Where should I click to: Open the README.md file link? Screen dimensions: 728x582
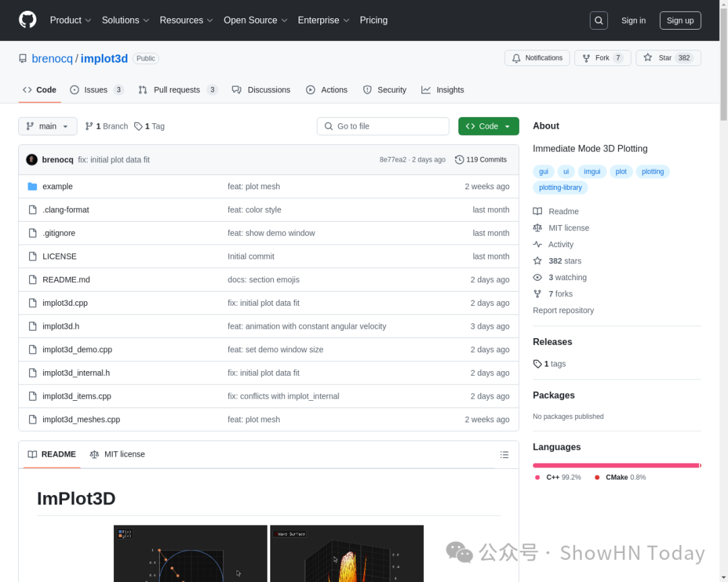(65, 280)
